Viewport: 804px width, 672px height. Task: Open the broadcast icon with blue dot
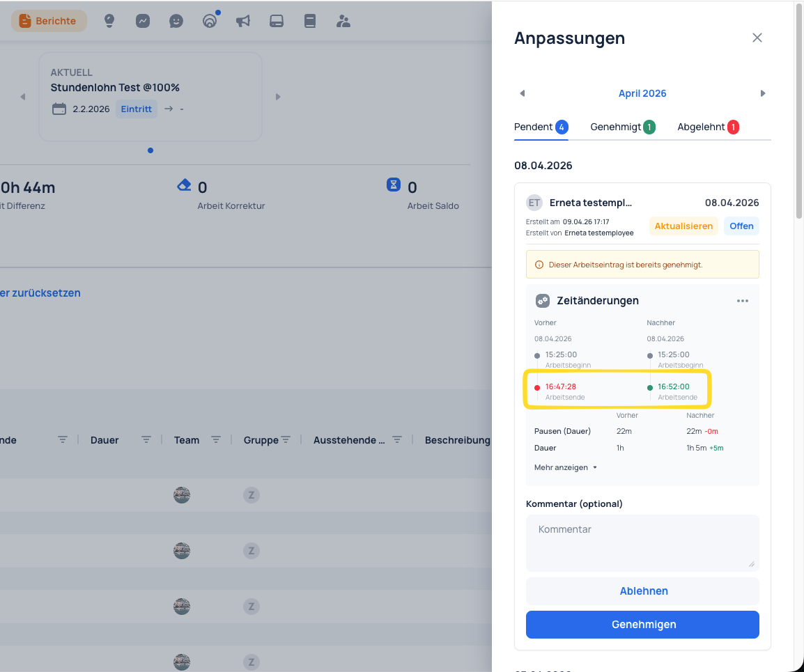[x=210, y=21]
